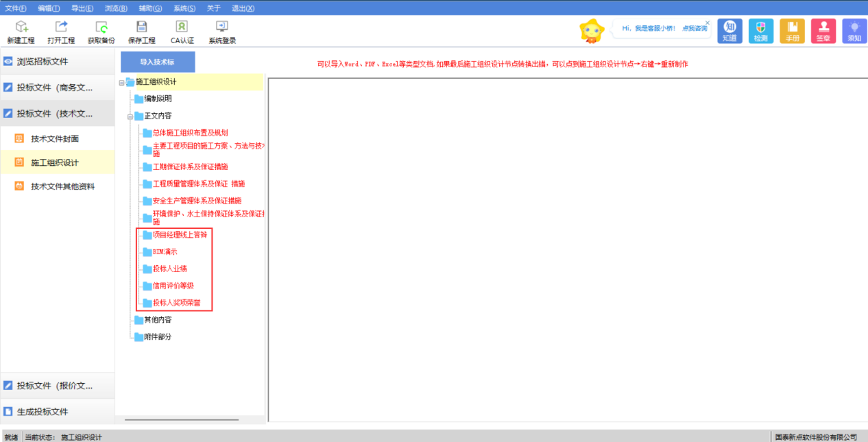868x442 pixels.
Task: Click the 签章 stamp icon
Action: point(823,31)
